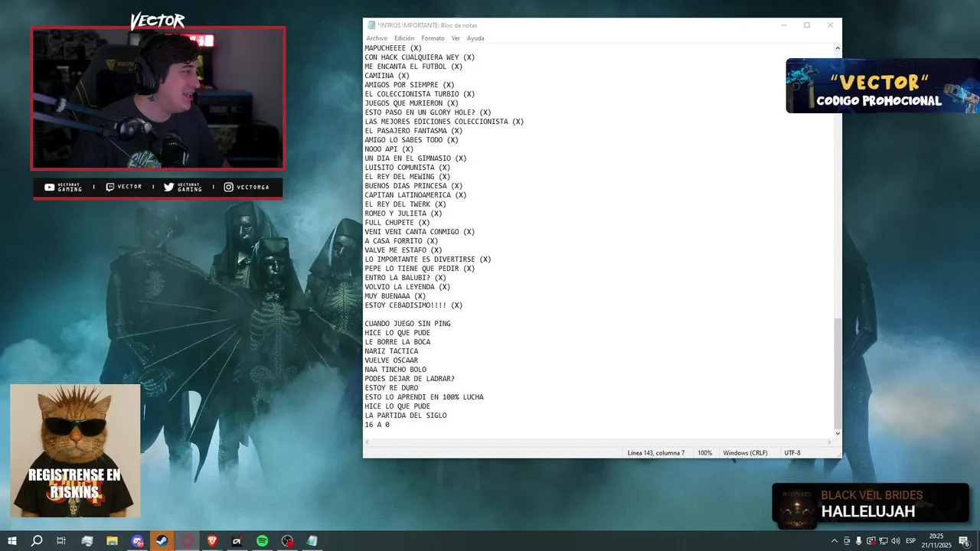The image size is (980, 551).
Task: Minimize the Notepad window
Action: pyautogui.click(x=783, y=25)
